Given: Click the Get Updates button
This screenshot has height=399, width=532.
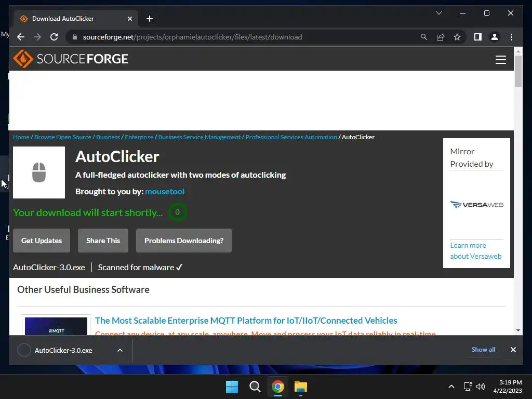Looking at the screenshot, I should pos(42,241).
